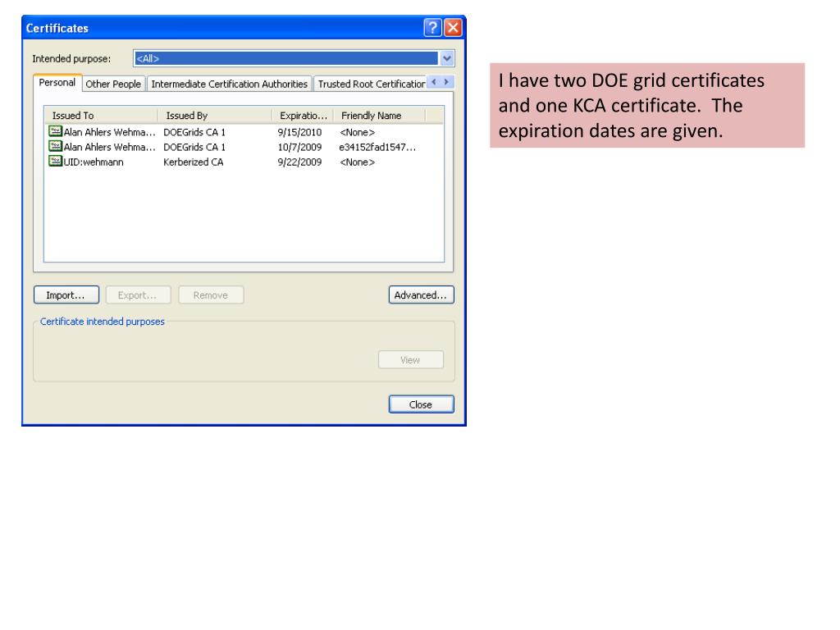Screen dimensions: 840x630
Task: Open Trusted Root Certification tab
Action: [x=371, y=84]
